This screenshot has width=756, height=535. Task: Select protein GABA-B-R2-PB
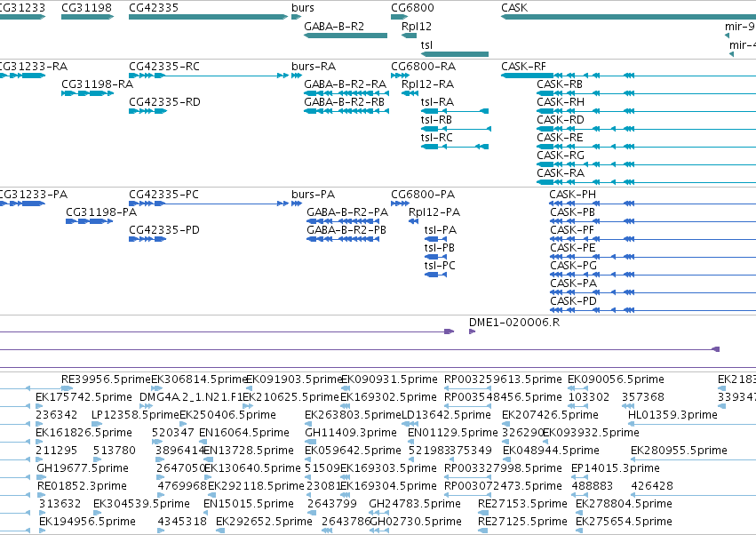343,239
